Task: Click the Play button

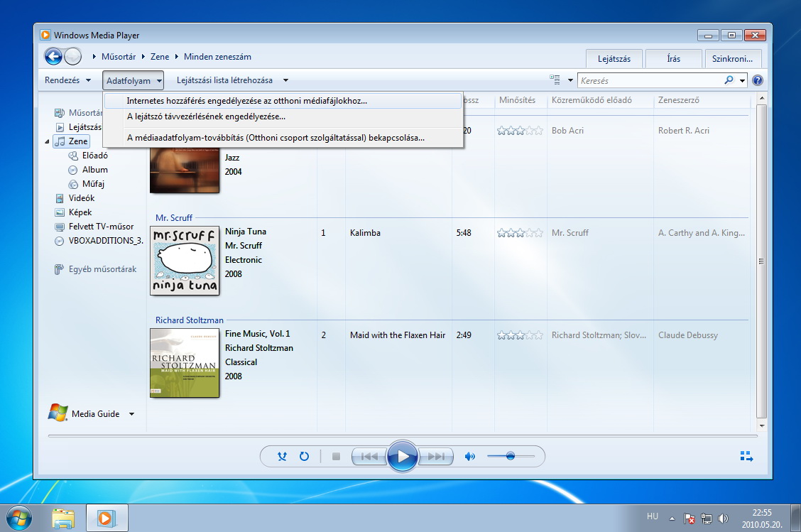Action: (x=403, y=456)
